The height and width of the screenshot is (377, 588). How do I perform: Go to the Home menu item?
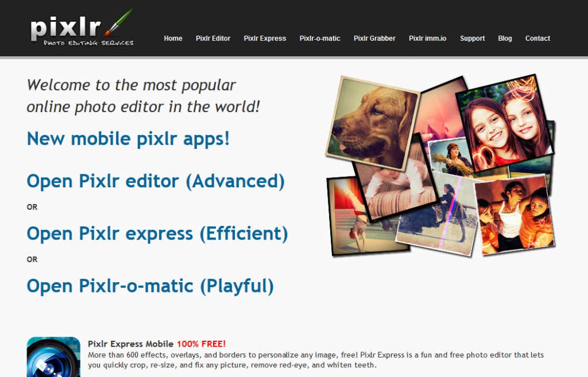(x=173, y=39)
